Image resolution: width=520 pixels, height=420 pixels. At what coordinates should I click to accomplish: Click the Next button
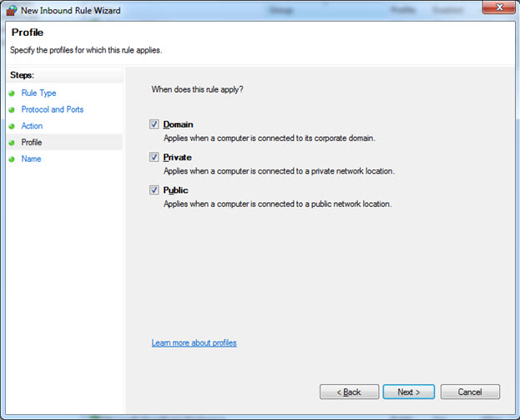pyautogui.click(x=409, y=392)
